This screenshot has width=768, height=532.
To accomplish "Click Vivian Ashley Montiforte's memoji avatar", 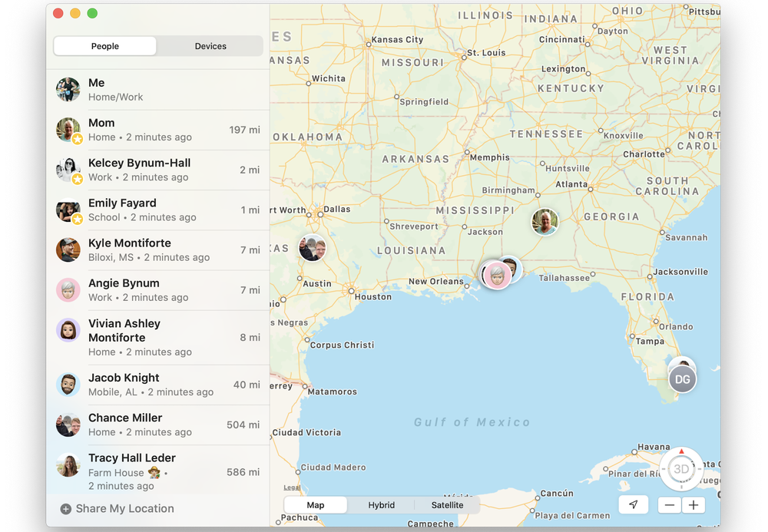I will (x=68, y=330).
